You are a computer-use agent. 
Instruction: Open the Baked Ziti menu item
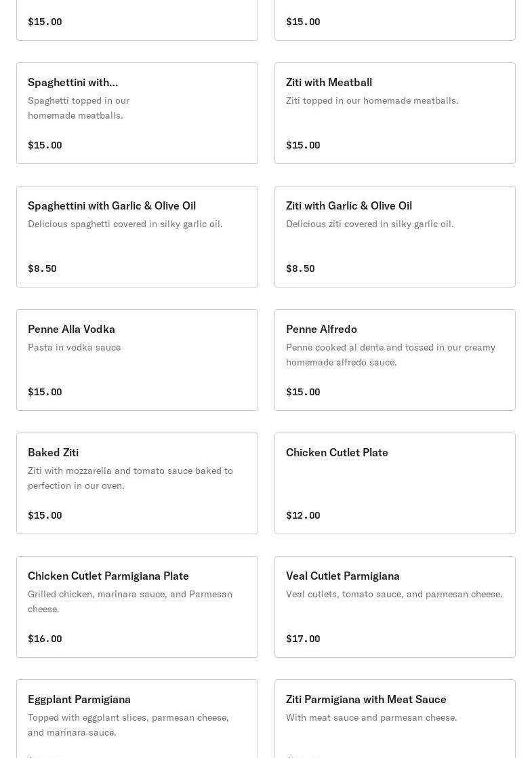[137, 483]
